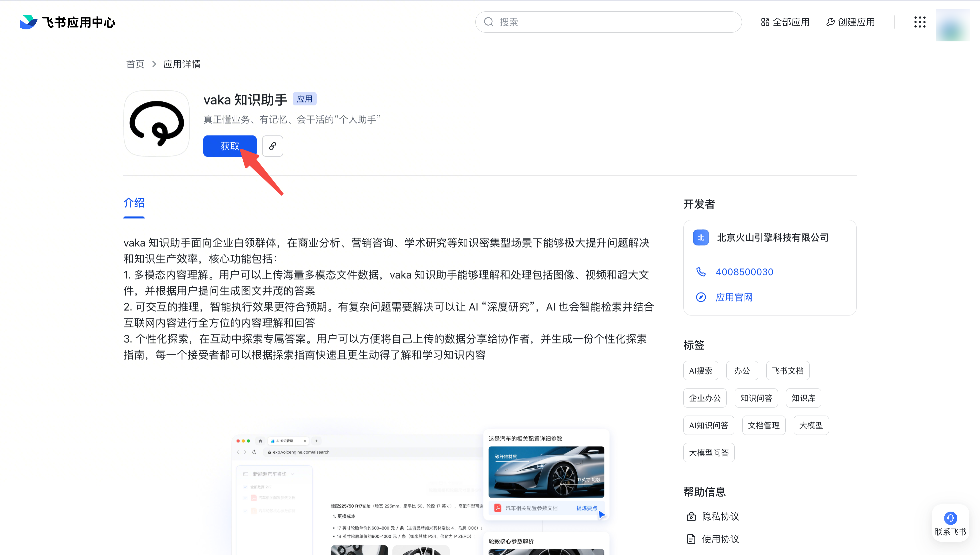Viewport: 980px width, 555px height.
Task: Click the 企业办公 tag
Action: coord(705,398)
